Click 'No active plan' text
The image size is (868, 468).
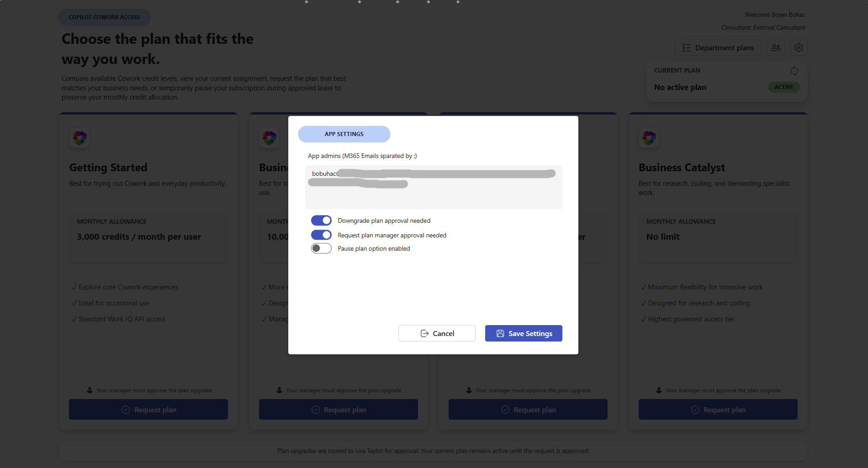point(680,87)
